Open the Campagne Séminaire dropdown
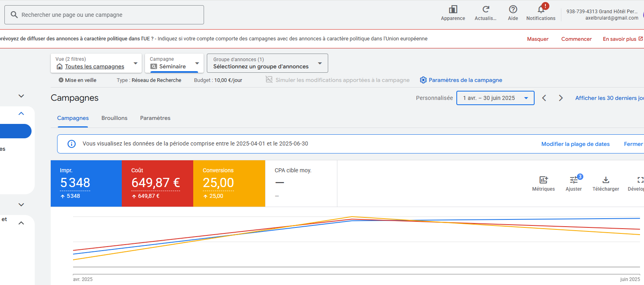 (174, 63)
